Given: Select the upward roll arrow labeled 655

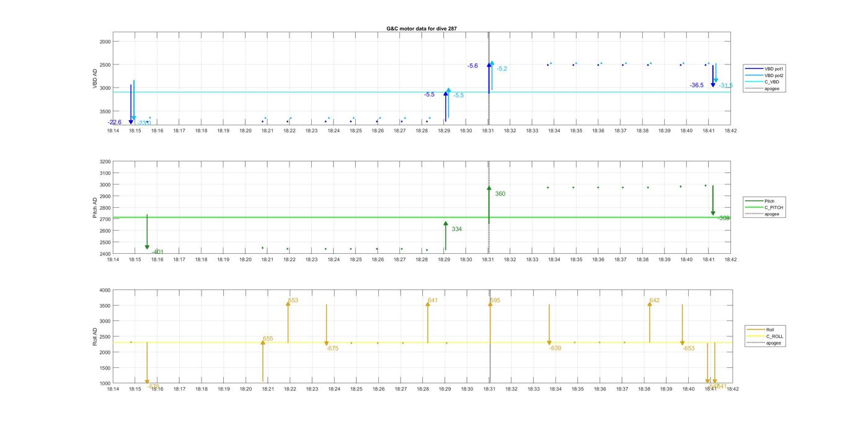Looking at the screenshot, I should click(263, 361).
